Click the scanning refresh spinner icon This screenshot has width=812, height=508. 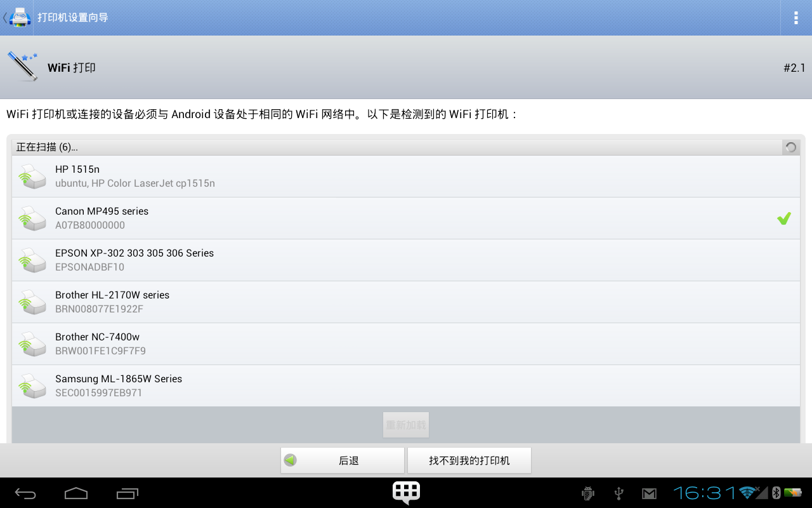[790, 147]
